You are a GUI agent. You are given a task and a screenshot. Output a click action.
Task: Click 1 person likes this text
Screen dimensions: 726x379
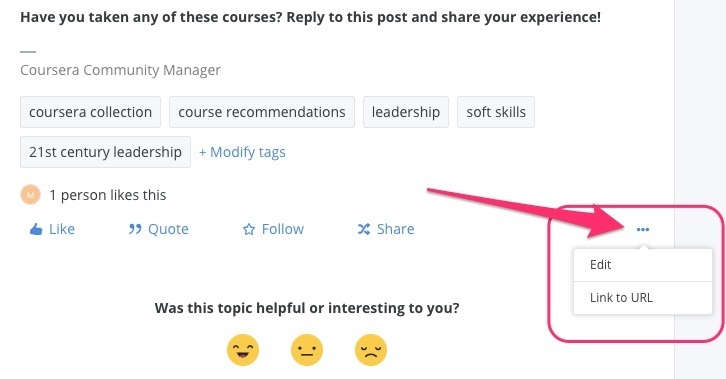(108, 195)
